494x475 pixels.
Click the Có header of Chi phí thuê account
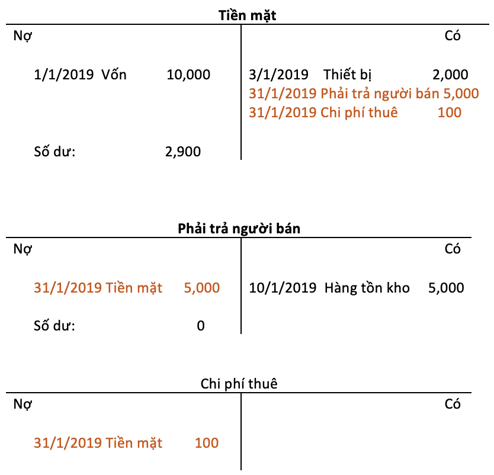pyautogui.click(x=453, y=404)
